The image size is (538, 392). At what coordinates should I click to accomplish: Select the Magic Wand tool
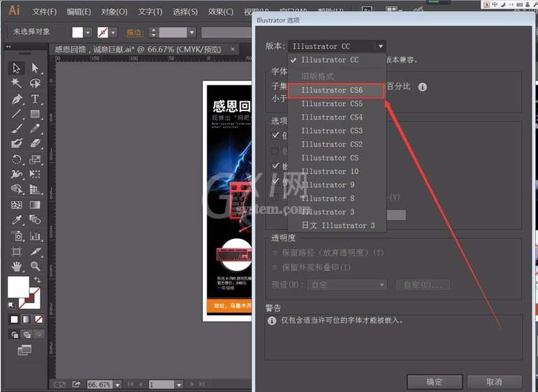[x=16, y=82]
